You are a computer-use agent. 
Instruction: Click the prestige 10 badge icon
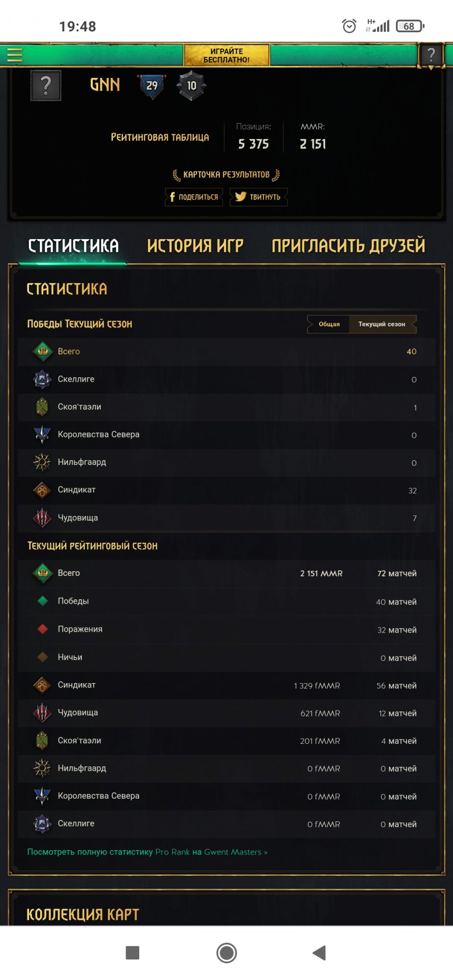click(191, 86)
